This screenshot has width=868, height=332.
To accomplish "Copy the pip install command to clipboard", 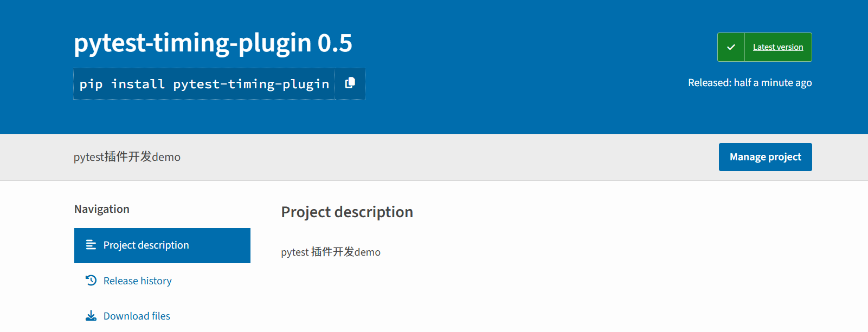I will coord(350,83).
